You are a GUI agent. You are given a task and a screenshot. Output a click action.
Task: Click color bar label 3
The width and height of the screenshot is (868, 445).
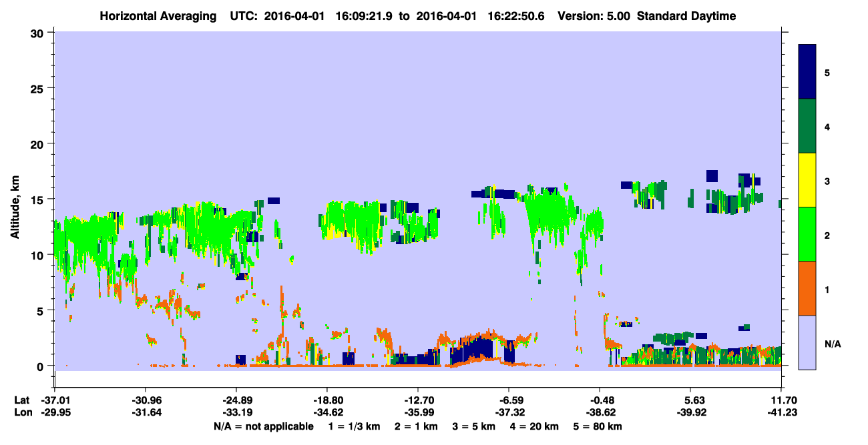(x=827, y=181)
